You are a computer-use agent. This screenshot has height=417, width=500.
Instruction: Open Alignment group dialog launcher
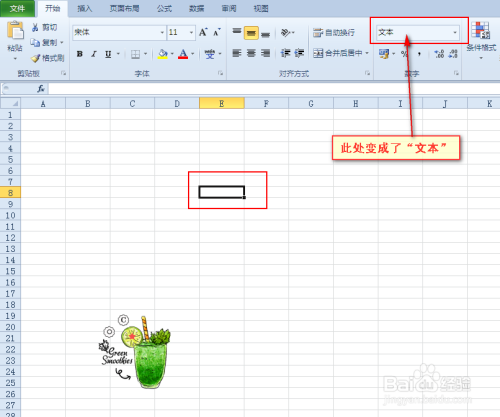click(367, 73)
